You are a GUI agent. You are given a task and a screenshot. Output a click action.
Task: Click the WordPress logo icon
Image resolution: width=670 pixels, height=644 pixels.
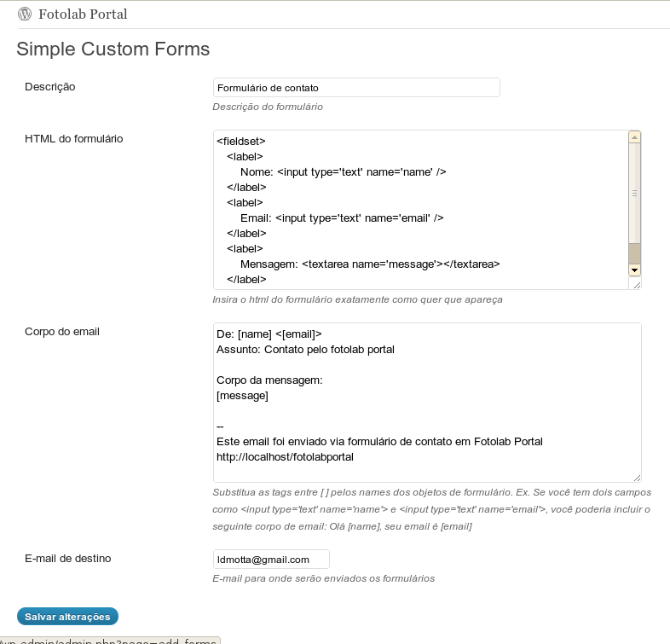point(25,15)
